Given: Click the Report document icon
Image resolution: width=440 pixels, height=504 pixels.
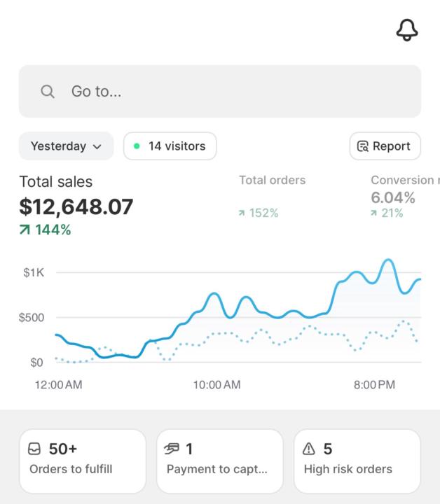Looking at the screenshot, I should click(x=363, y=146).
